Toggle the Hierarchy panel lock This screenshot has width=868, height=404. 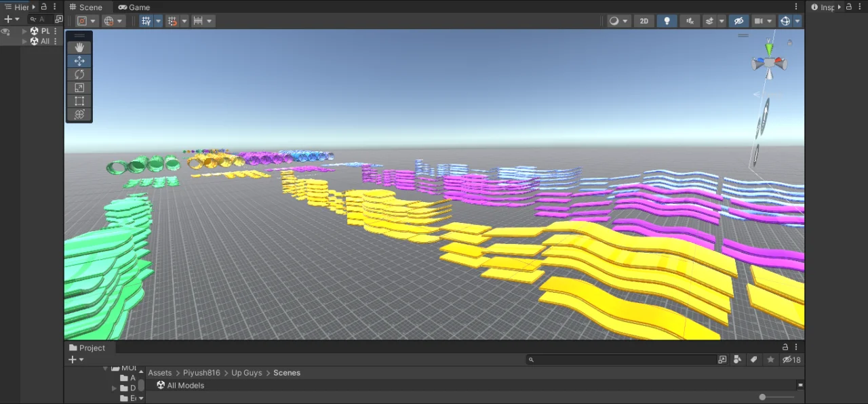point(44,7)
